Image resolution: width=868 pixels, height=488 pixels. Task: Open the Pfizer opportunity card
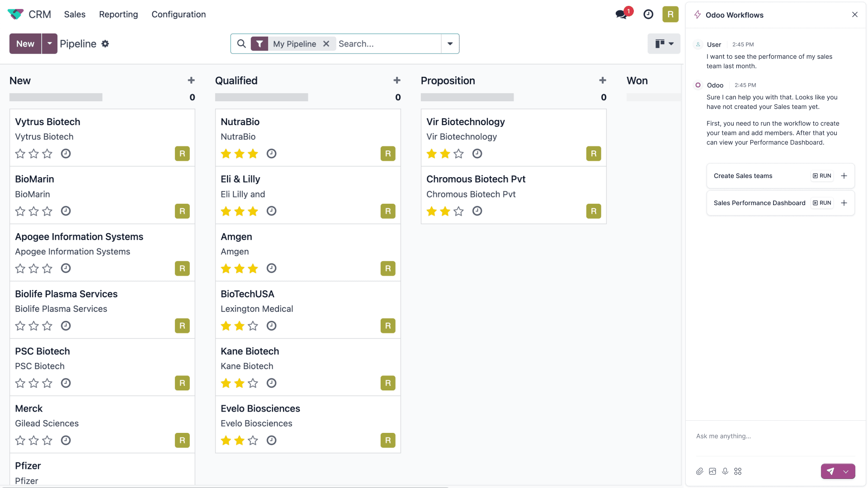(102, 470)
